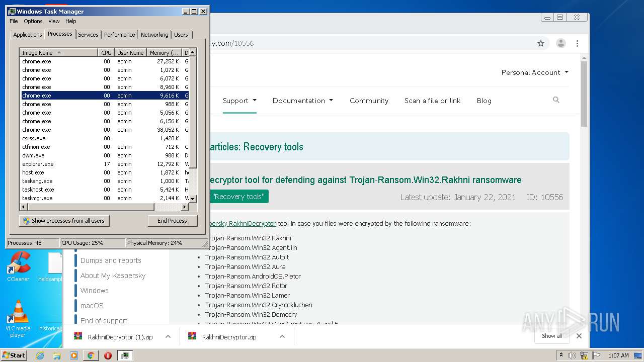Switch to the Networking tab

[x=154, y=35]
